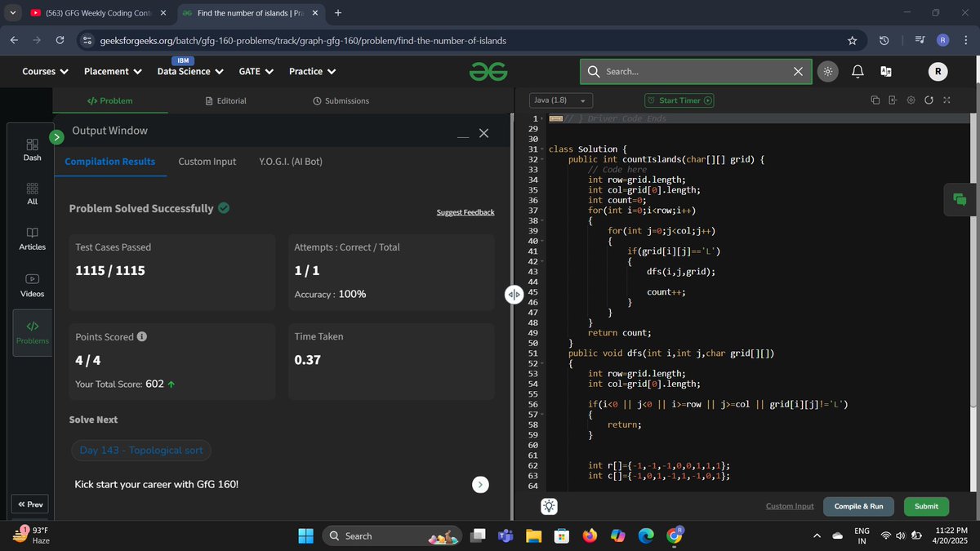Screen dimensions: 980x551
Task: Click the Custom Input link below editor
Action: click(x=790, y=506)
